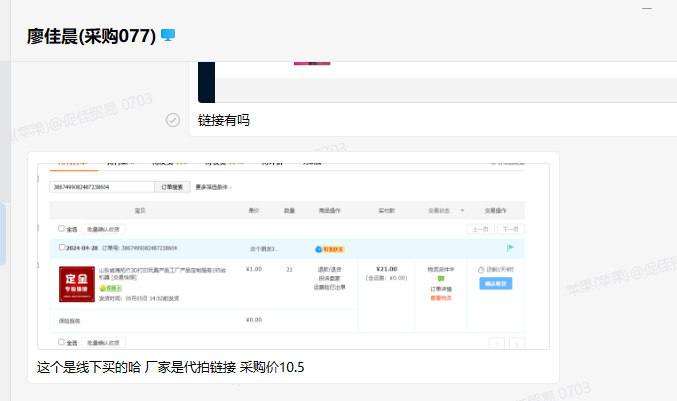
Task: Click the order number search input field
Action: tap(101, 187)
